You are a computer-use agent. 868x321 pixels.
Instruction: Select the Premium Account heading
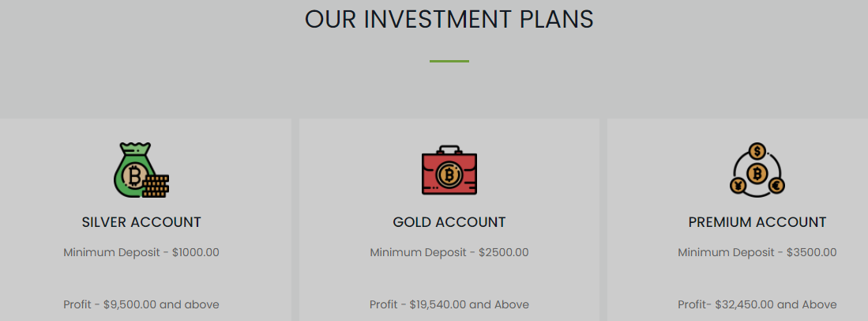[757, 222]
